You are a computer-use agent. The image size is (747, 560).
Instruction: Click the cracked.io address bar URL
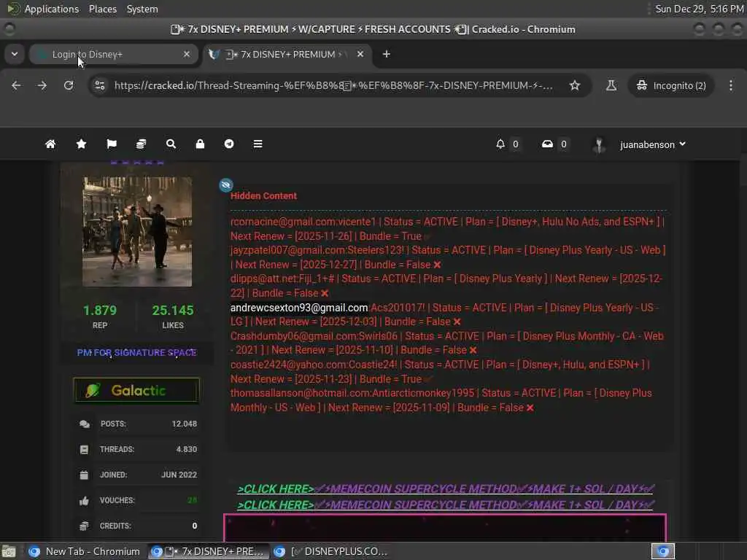(x=333, y=85)
